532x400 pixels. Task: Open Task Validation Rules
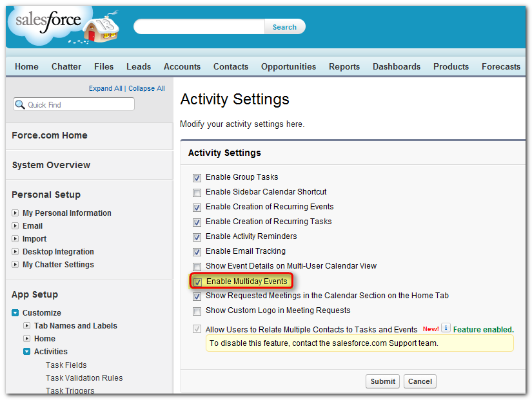[84, 377]
